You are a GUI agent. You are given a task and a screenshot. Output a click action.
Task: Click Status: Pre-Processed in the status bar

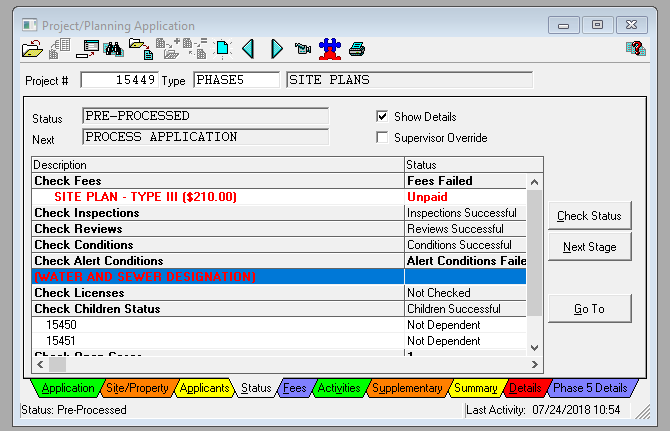click(x=74, y=410)
